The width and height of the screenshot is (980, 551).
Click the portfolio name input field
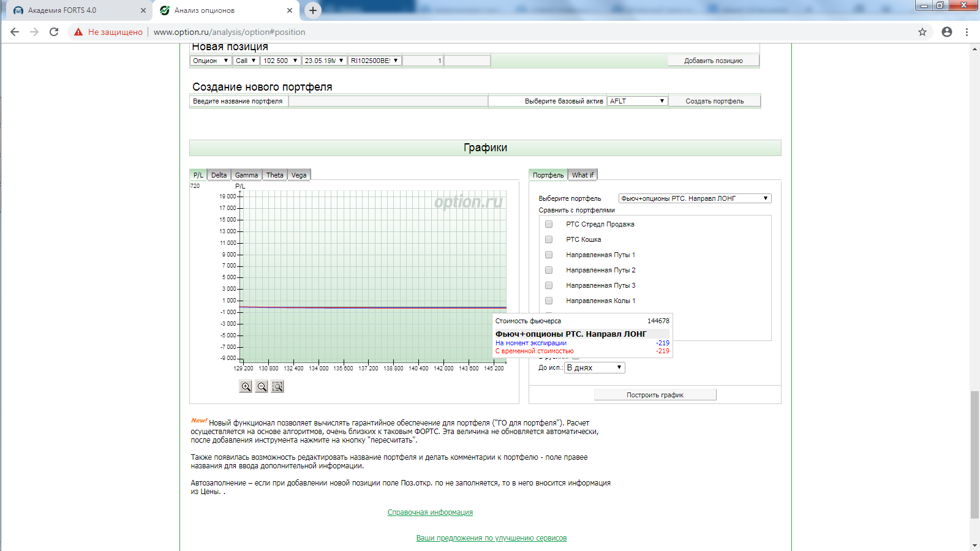coord(388,101)
